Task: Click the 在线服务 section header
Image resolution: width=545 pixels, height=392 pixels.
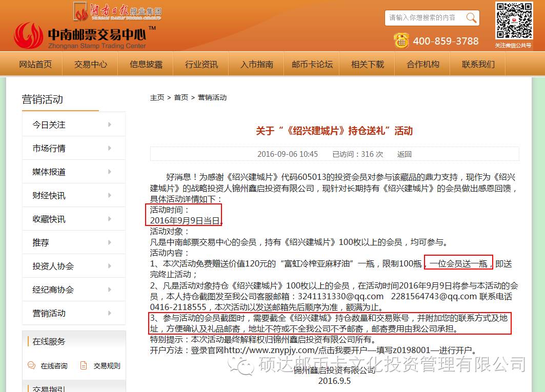Action: tap(49, 342)
